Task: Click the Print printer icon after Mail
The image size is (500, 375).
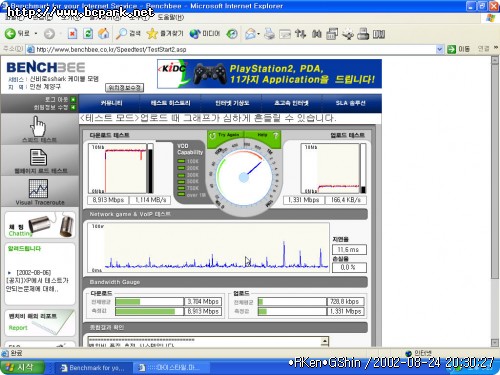Action: point(269,34)
